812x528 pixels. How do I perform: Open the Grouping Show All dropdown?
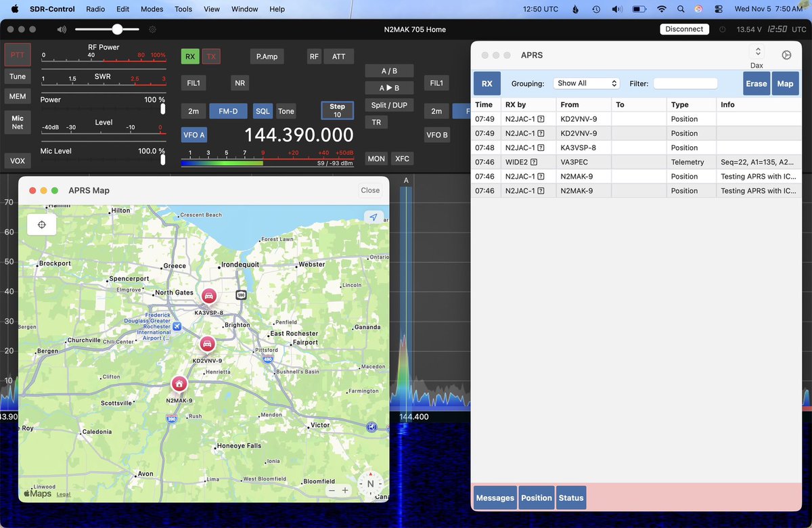[x=587, y=83]
